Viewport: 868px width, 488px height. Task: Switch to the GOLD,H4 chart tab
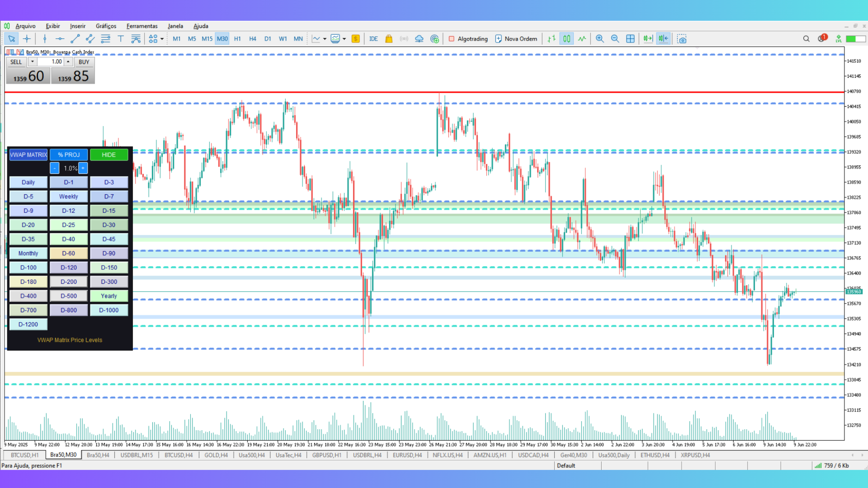(216, 455)
